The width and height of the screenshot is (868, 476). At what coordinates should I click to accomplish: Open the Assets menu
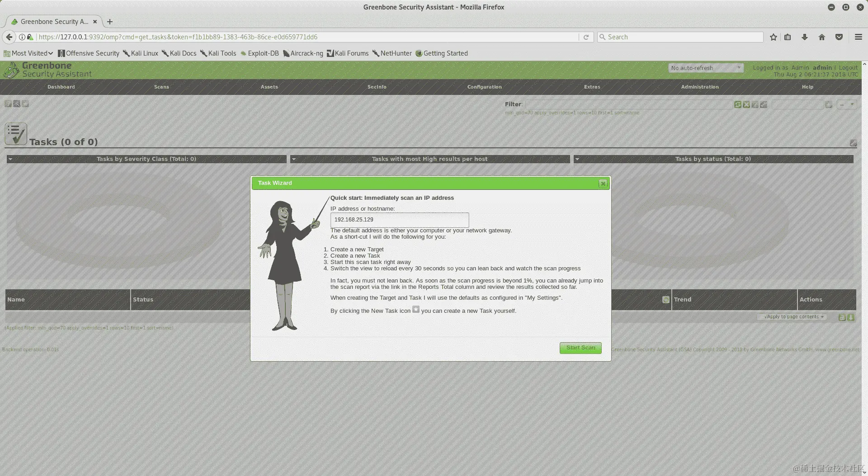(x=269, y=87)
